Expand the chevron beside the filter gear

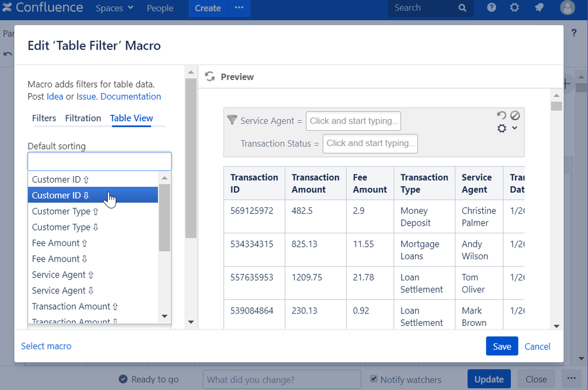point(514,128)
